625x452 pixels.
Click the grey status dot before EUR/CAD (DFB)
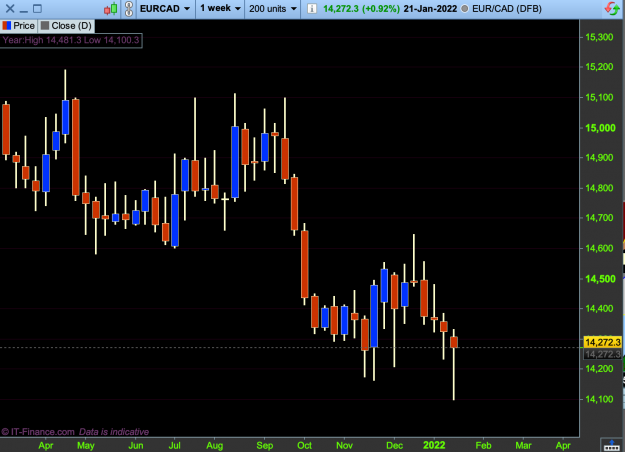[x=464, y=8]
